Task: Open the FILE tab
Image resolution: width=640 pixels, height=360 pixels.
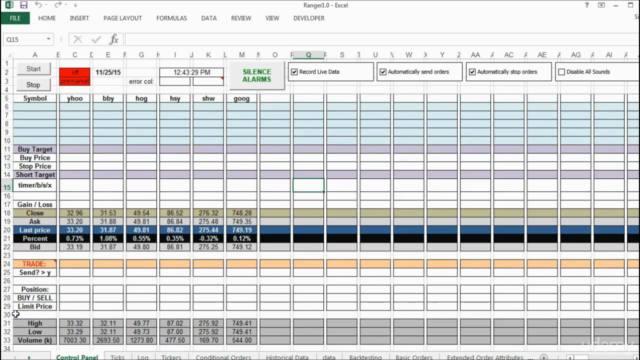Action: [15, 18]
